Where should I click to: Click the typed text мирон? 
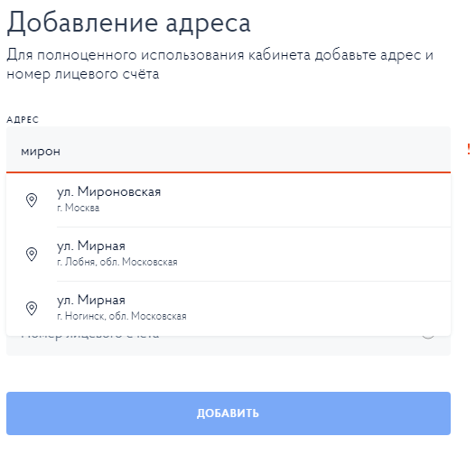click(x=41, y=152)
